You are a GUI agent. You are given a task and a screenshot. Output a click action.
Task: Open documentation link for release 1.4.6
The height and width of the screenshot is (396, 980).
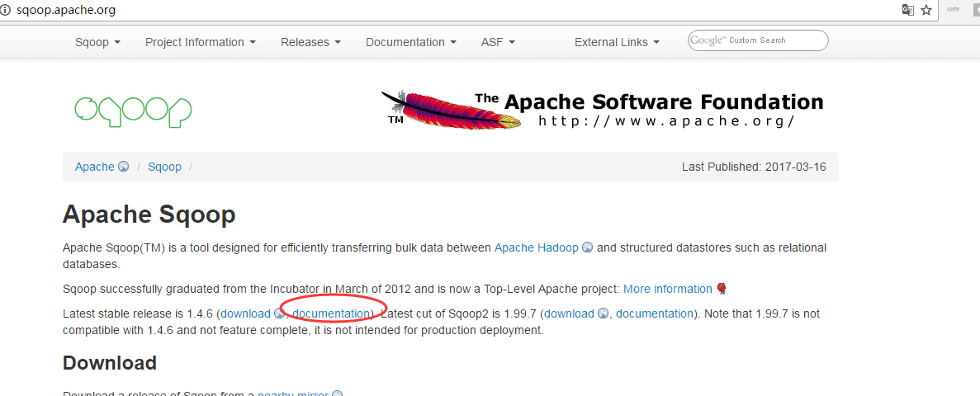[330, 313]
